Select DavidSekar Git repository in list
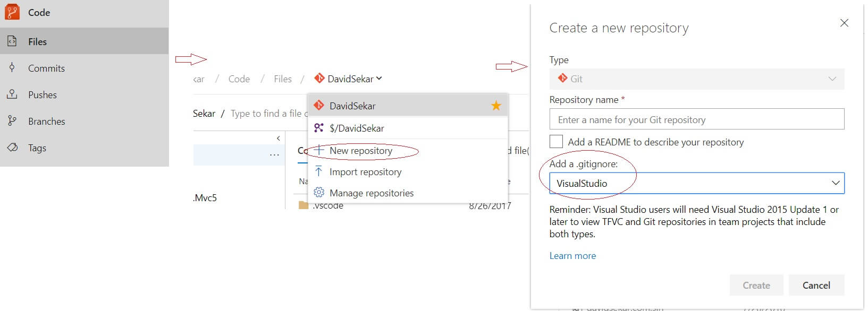The image size is (868, 311). pyautogui.click(x=408, y=106)
